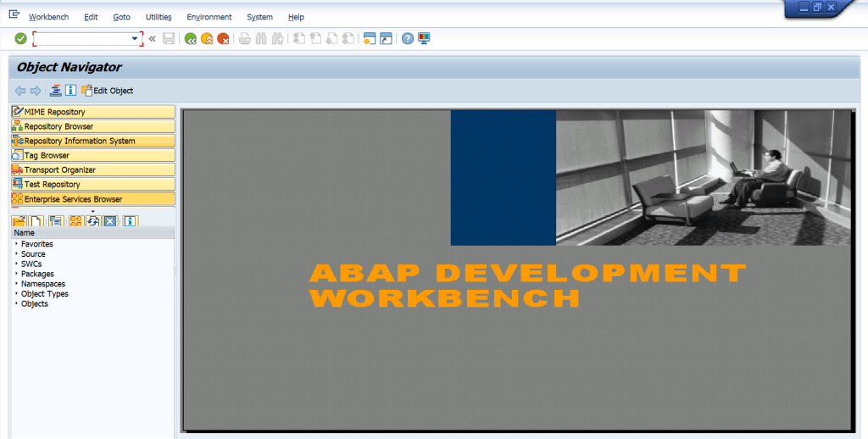Create a new session with the window-star icon
This screenshot has height=439, width=868.
click(370, 39)
